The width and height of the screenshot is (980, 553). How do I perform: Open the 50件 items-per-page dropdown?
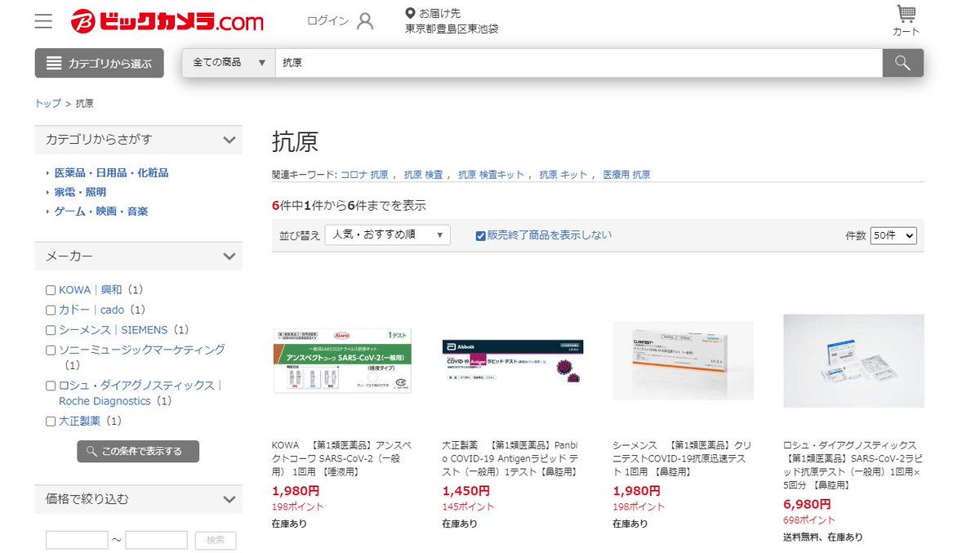click(893, 235)
